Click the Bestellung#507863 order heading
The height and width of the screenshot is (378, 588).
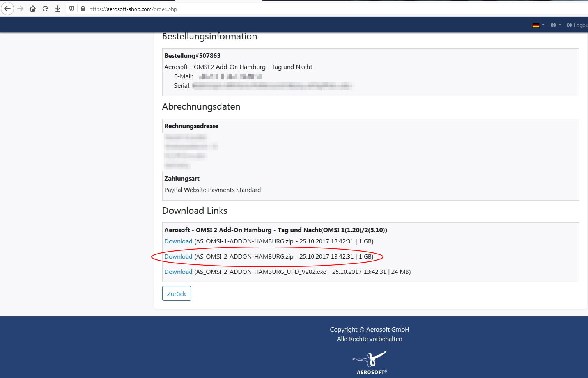click(192, 56)
